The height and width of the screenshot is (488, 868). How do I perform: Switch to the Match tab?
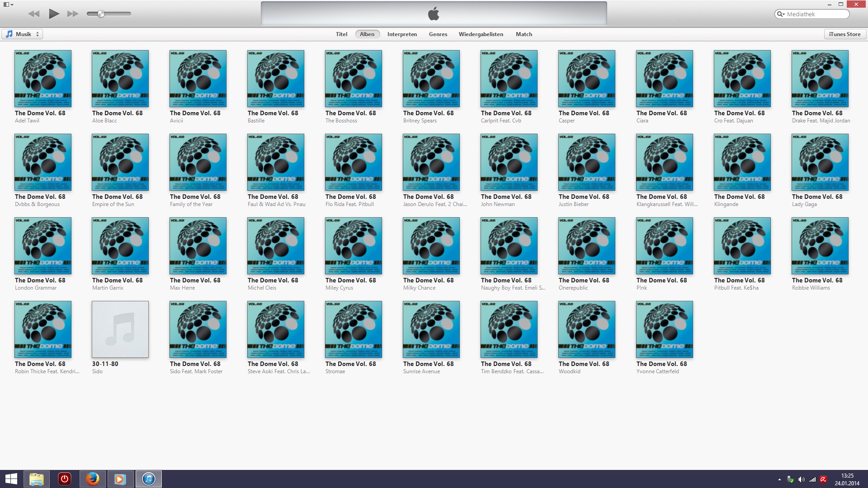point(524,34)
